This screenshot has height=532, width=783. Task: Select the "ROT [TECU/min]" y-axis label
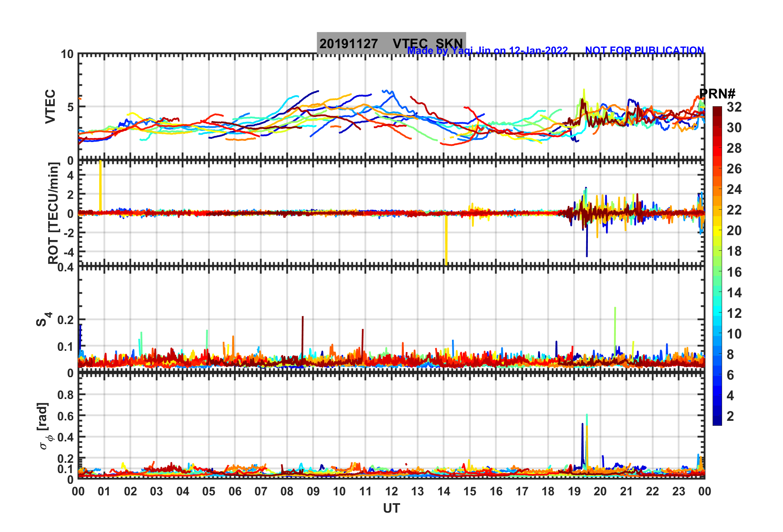(x=54, y=213)
